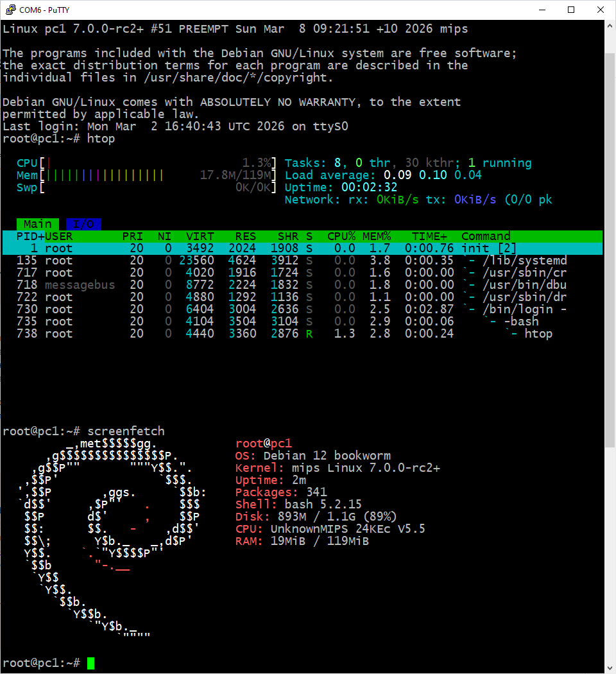616x674 pixels.
Task: Sort by the PID column header
Action: (x=30, y=236)
